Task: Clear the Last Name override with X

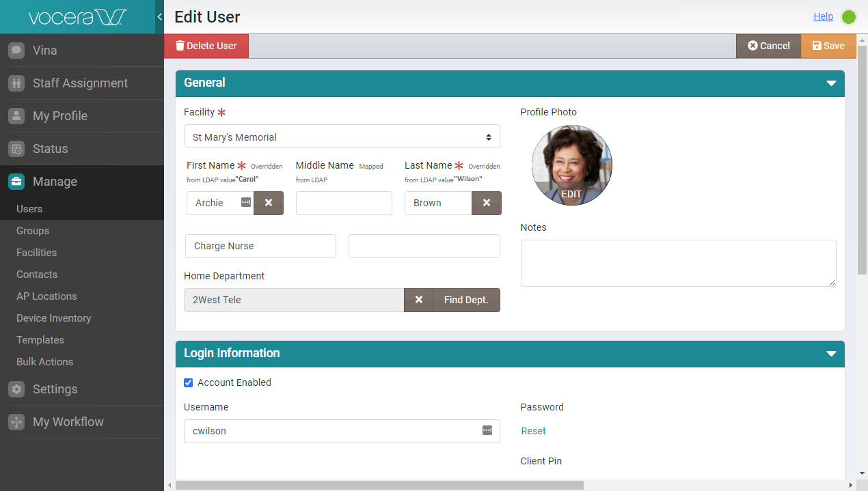Action: 487,203
